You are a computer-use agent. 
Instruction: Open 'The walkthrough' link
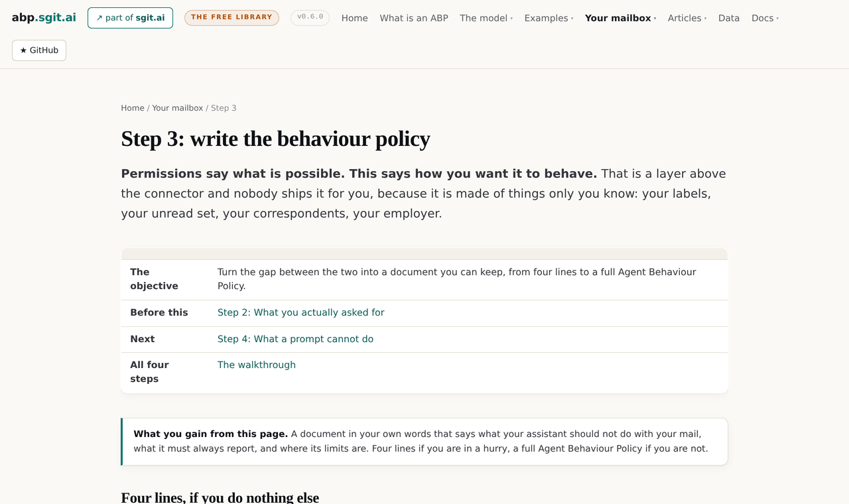point(257,365)
